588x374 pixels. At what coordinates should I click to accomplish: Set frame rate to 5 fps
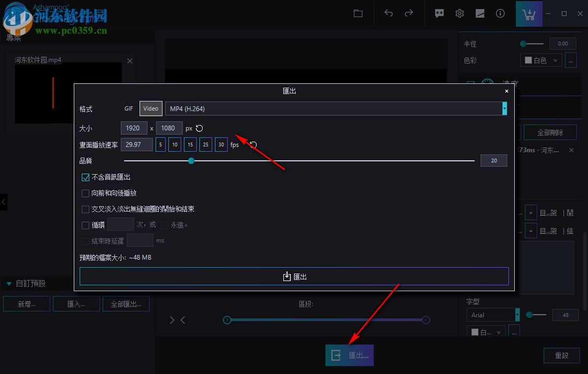pyautogui.click(x=160, y=145)
